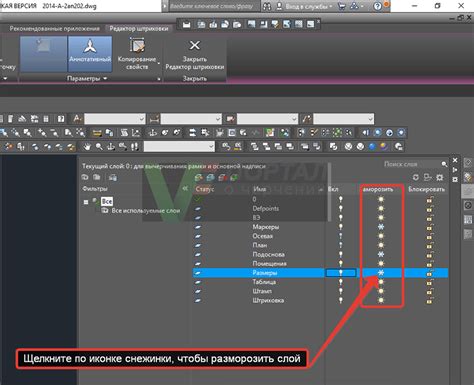Open the table style combo box
Image resolution: width=474 pixels, height=385 pixels.
(x=267, y=119)
